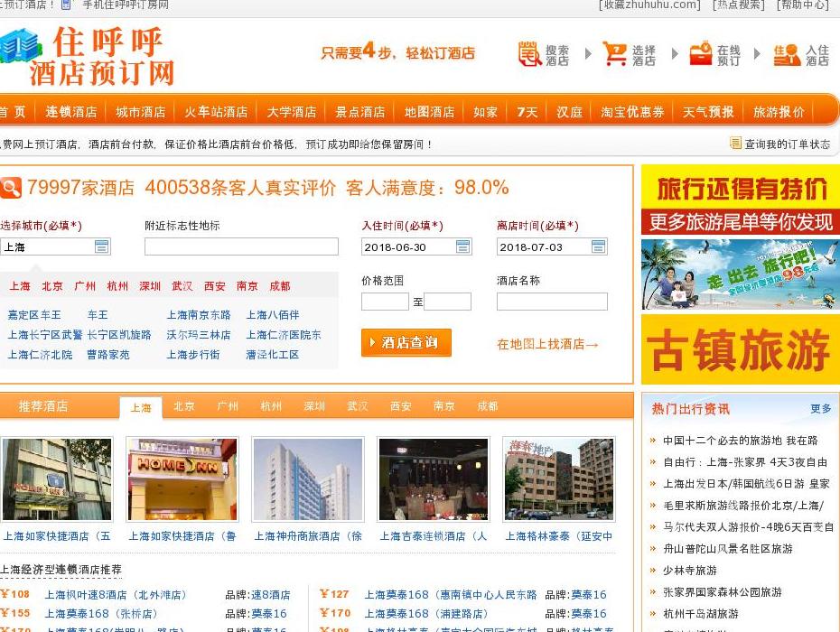Click the 住呼呼 hotel building logo icon
This screenshot has height=632, width=840.
click(x=19, y=45)
